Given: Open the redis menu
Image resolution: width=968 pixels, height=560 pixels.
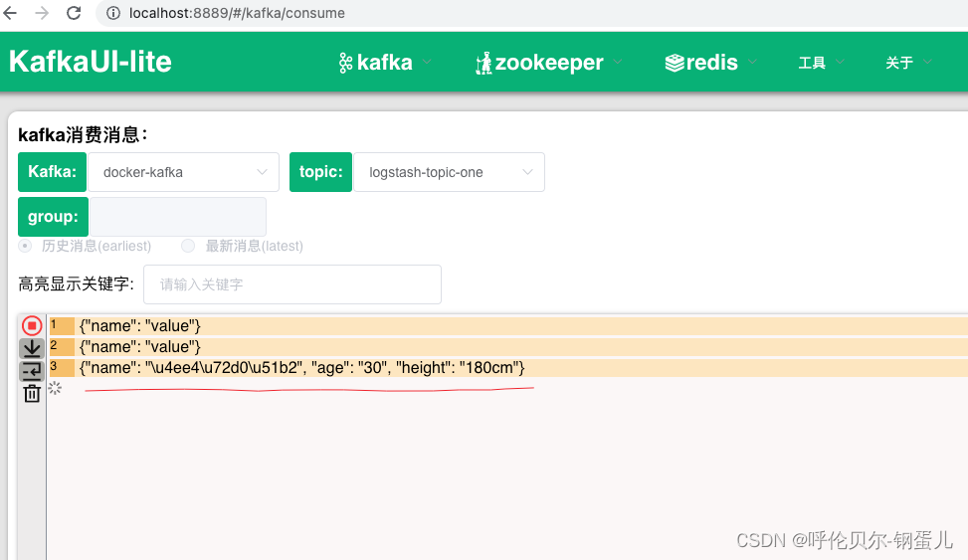Looking at the screenshot, I should [x=710, y=63].
